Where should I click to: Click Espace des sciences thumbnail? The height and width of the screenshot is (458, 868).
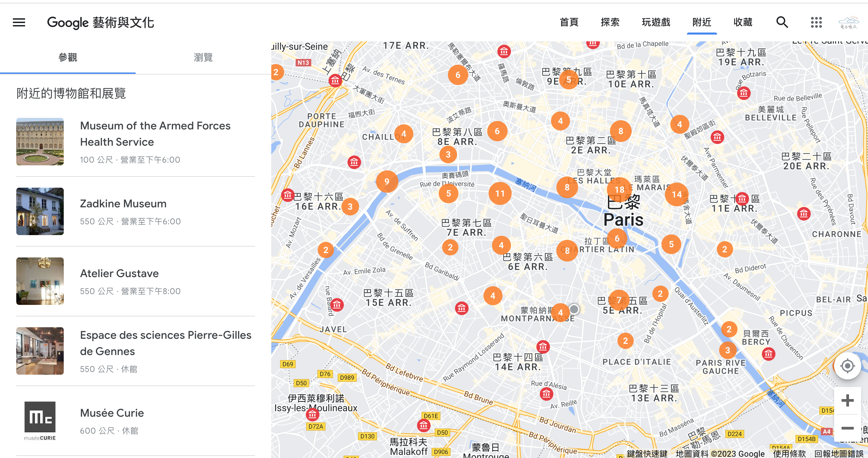point(40,351)
